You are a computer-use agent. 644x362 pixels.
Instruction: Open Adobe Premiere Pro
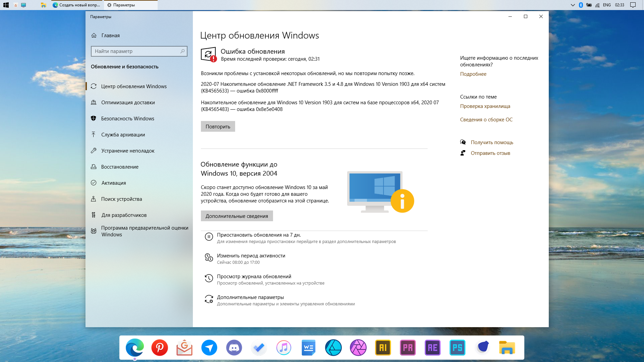click(408, 347)
